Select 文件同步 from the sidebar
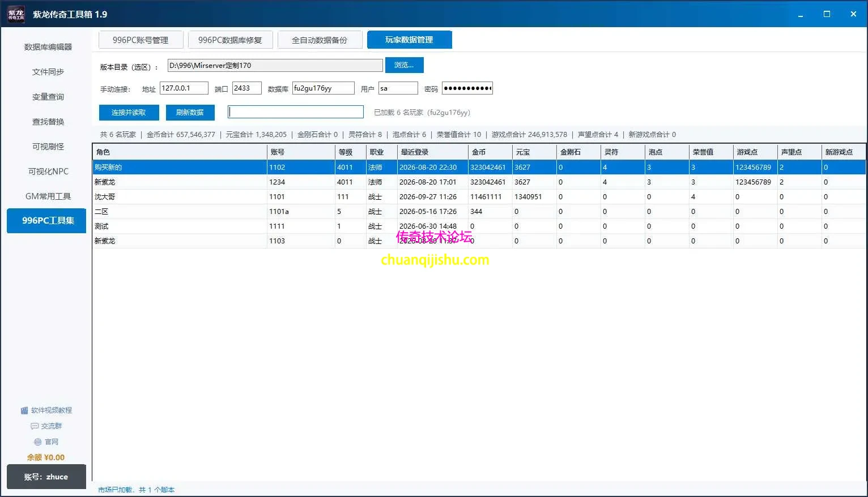This screenshot has width=868, height=497. (x=48, y=72)
